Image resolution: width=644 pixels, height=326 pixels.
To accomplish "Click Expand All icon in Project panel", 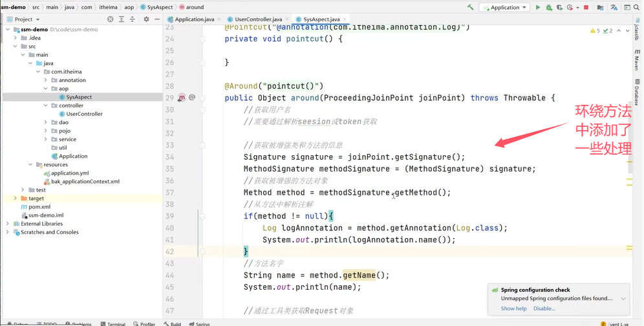I will tap(122, 19).
